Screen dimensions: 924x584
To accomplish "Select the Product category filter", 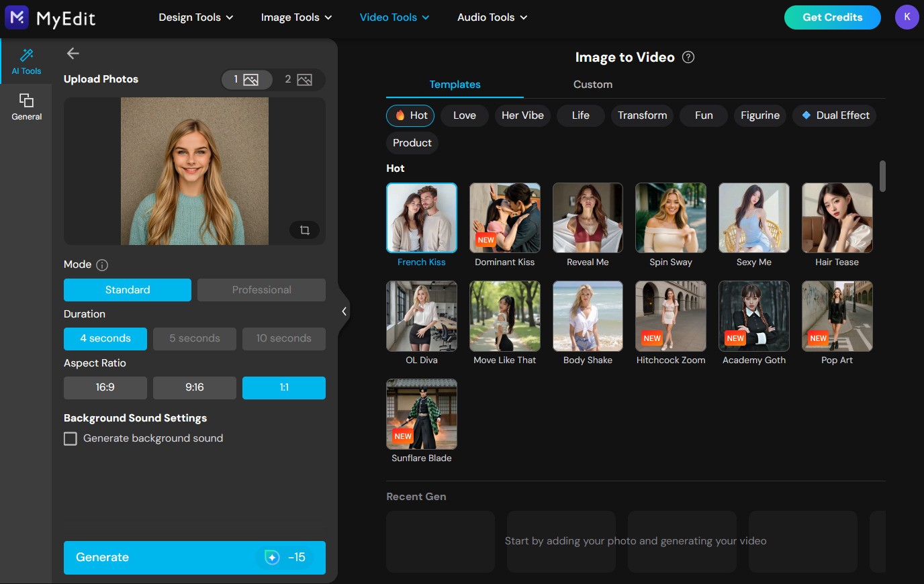I will tap(412, 143).
